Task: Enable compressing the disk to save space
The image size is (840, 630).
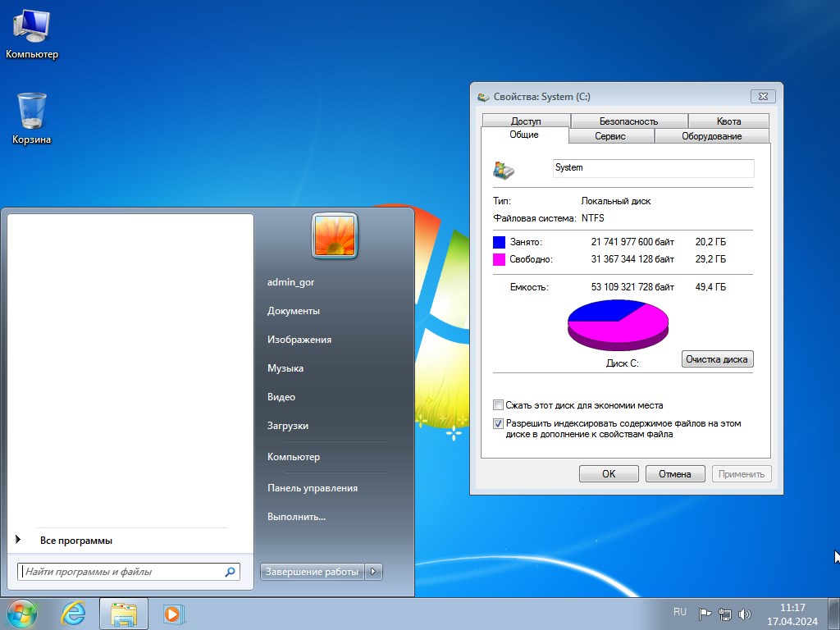Action: click(498, 404)
